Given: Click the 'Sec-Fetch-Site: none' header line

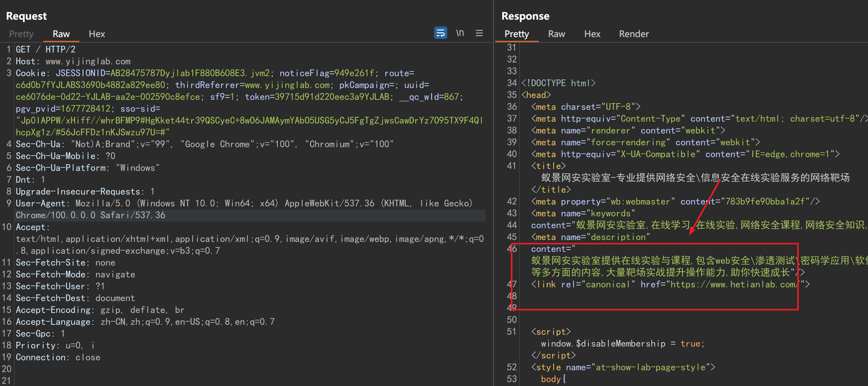Looking at the screenshot, I should click(65, 263).
